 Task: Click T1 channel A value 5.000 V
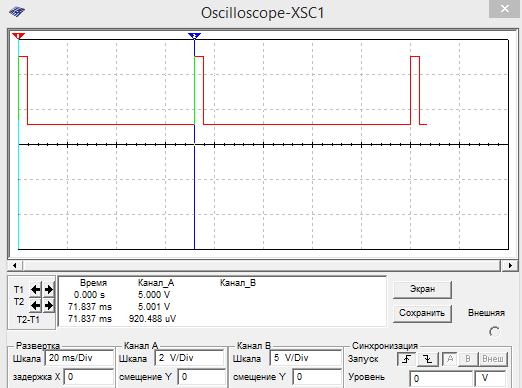[x=154, y=295]
